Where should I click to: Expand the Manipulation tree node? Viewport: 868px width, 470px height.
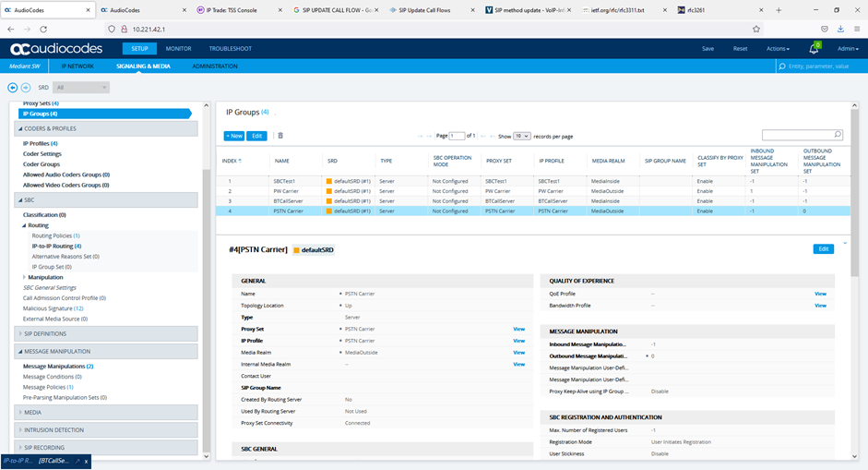tap(24, 277)
